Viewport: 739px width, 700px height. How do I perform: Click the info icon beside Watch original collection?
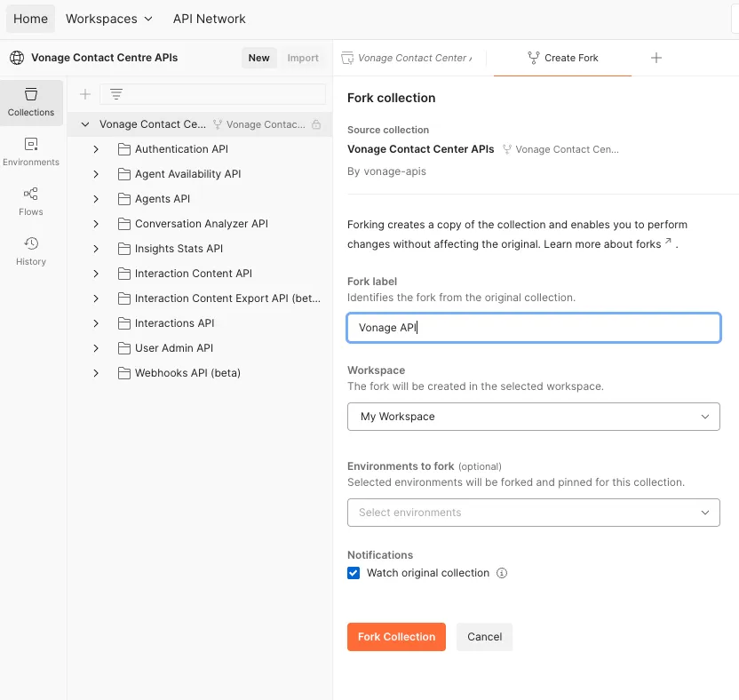(502, 573)
